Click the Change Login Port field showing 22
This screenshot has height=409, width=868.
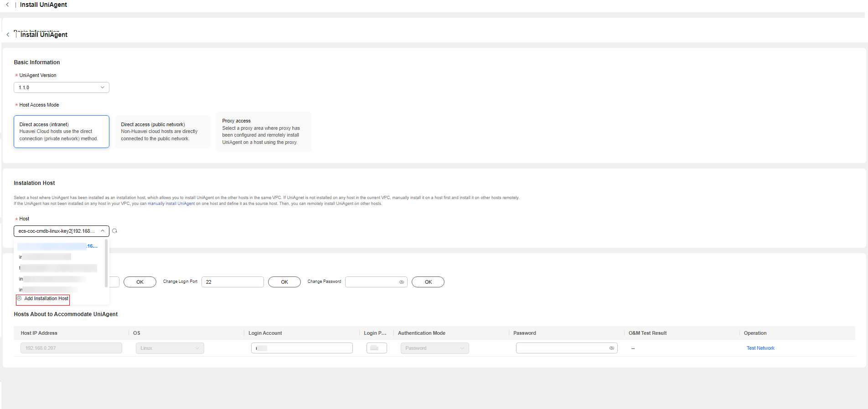[x=232, y=282]
